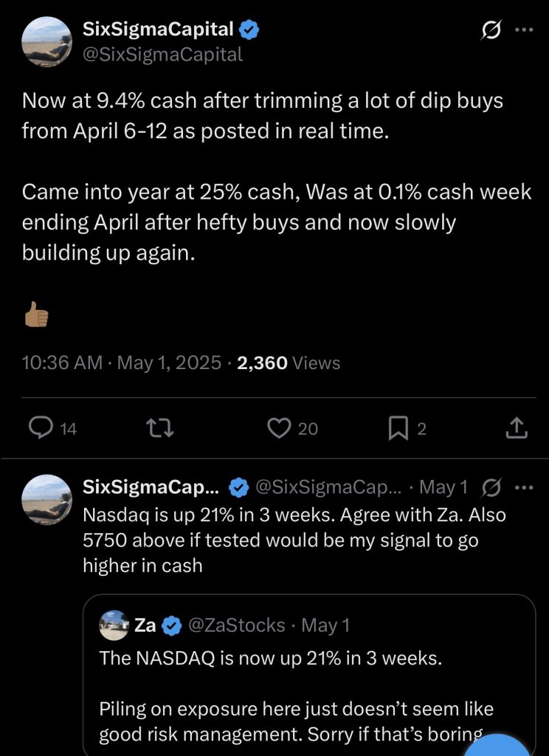This screenshot has width=549, height=756.
Task: Open Grok icon on main tweet
Action: tap(491, 30)
